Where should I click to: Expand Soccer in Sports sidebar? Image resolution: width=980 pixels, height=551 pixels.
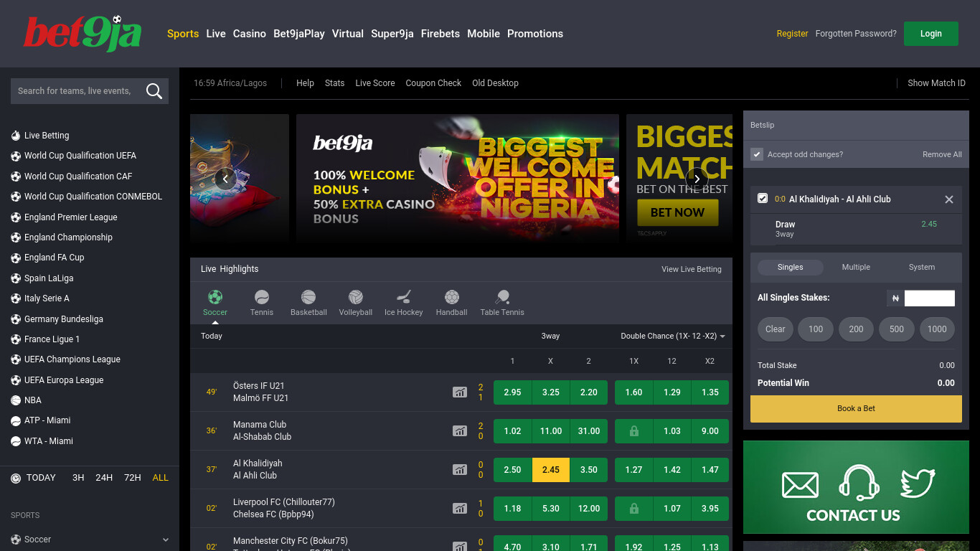pos(90,540)
